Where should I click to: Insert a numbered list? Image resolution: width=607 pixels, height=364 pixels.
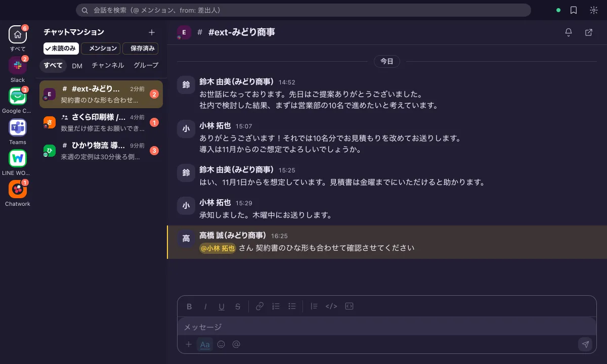pyautogui.click(x=276, y=306)
